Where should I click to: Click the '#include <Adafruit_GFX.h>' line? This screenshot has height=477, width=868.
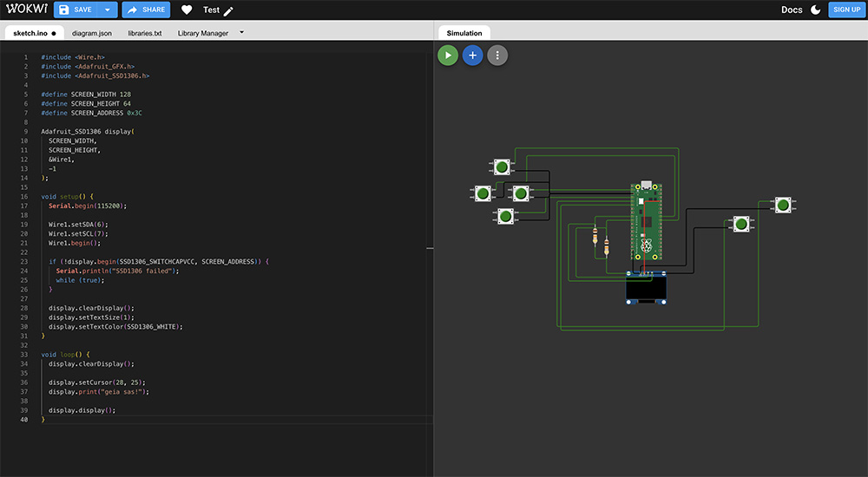pyautogui.click(x=88, y=67)
